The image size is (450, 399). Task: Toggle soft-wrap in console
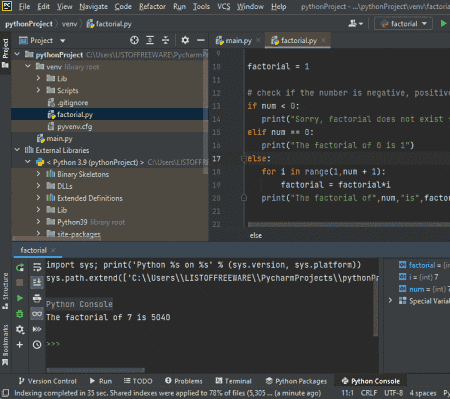(x=37, y=267)
